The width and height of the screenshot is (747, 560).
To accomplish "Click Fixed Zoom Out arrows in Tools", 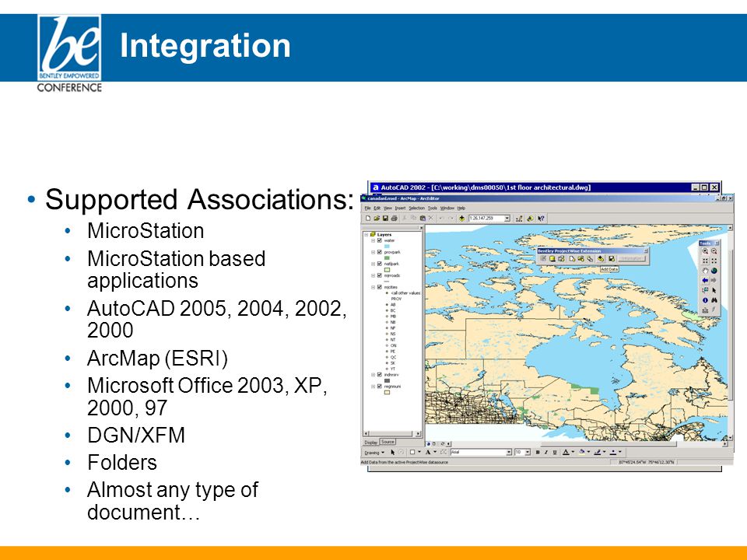I will [714, 261].
